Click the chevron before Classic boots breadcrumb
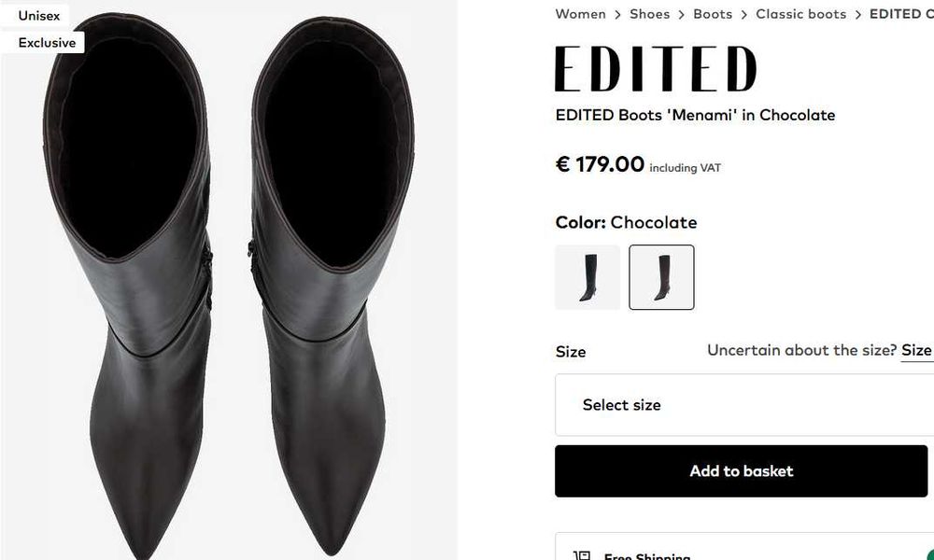Image resolution: width=934 pixels, height=560 pixels. click(x=744, y=15)
